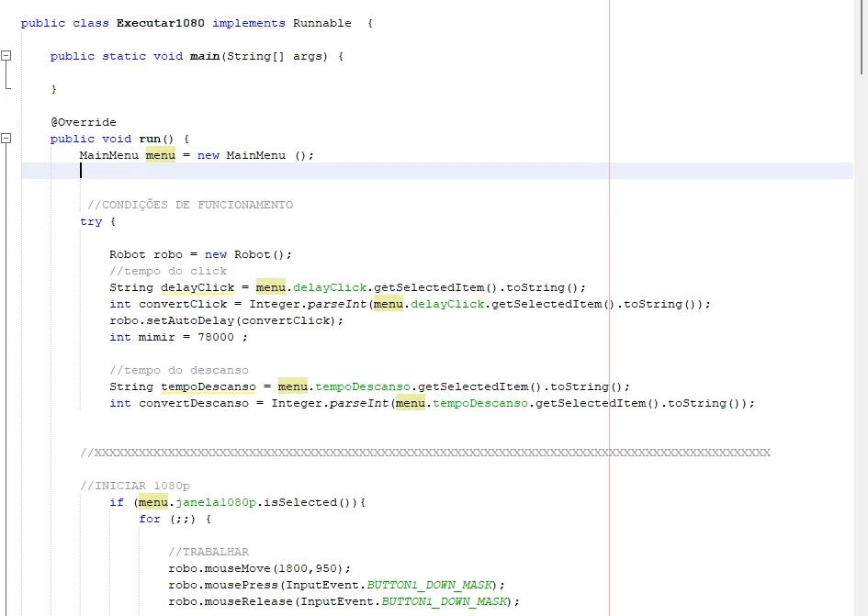The width and height of the screenshot is (868, 616).
Task: Click the try keyword
Action: click(91, 221)
